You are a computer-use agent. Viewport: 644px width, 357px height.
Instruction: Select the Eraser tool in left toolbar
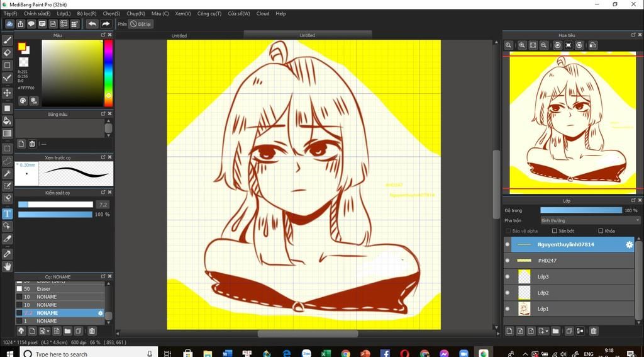pyautogui.click(x=8, y=53)
